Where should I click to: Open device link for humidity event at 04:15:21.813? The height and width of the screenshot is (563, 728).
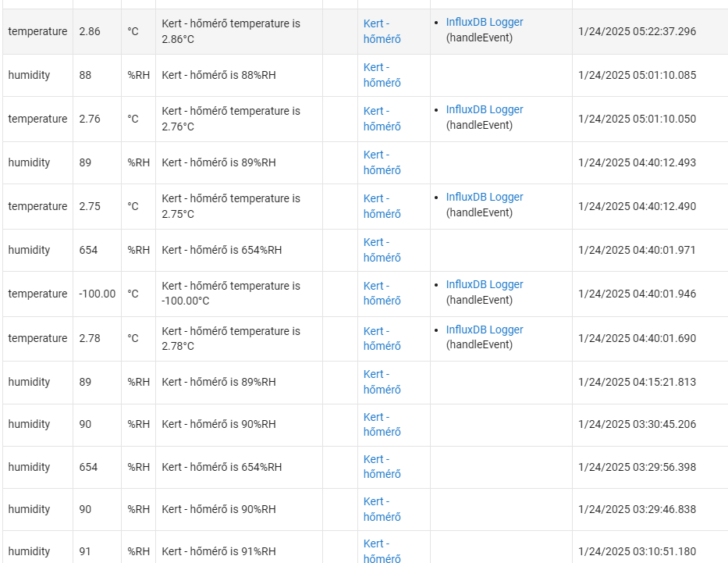(x=382, y=381)
